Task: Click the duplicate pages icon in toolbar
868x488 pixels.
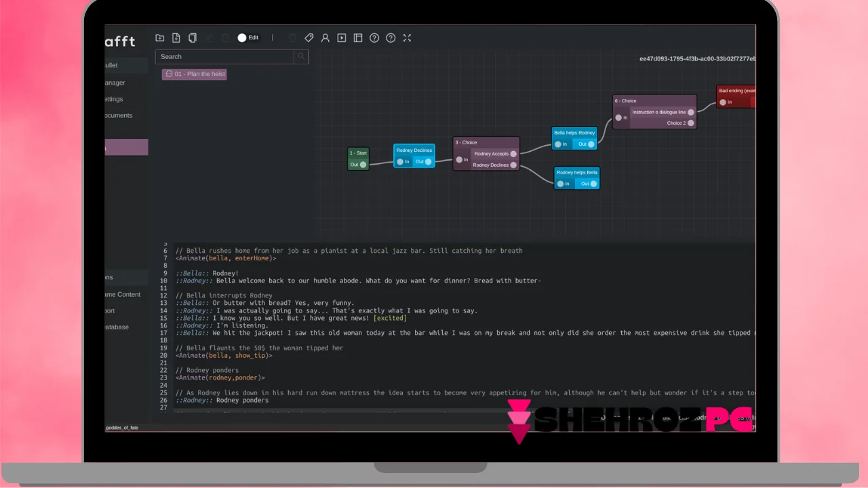Action: tap(192, 38)
